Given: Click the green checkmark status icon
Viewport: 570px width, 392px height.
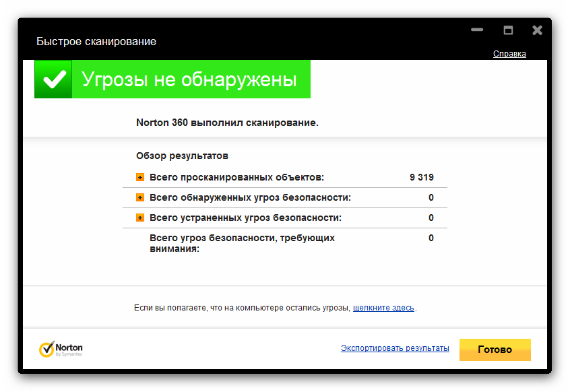Looking at the screenshot, I should [53, 79].
